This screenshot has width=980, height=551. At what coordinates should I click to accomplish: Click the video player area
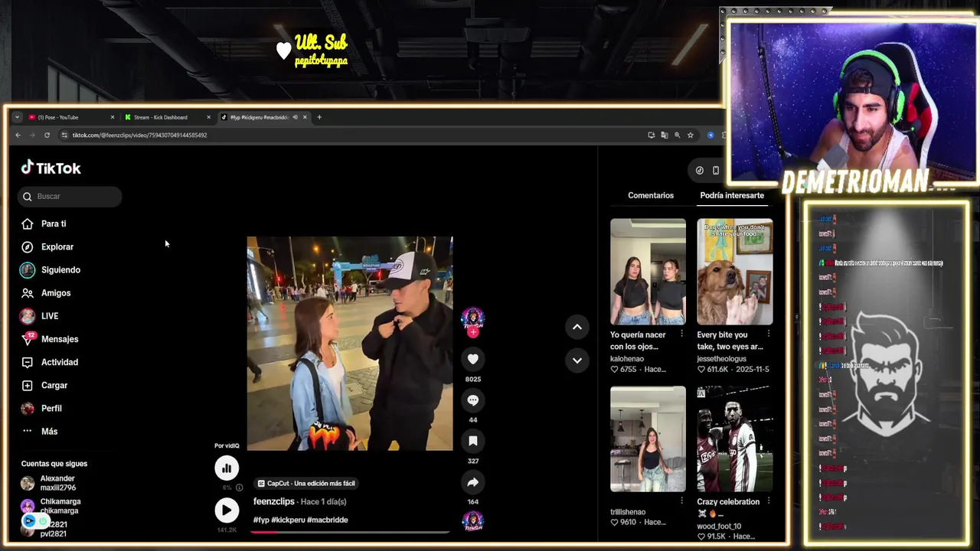[350, 344]
